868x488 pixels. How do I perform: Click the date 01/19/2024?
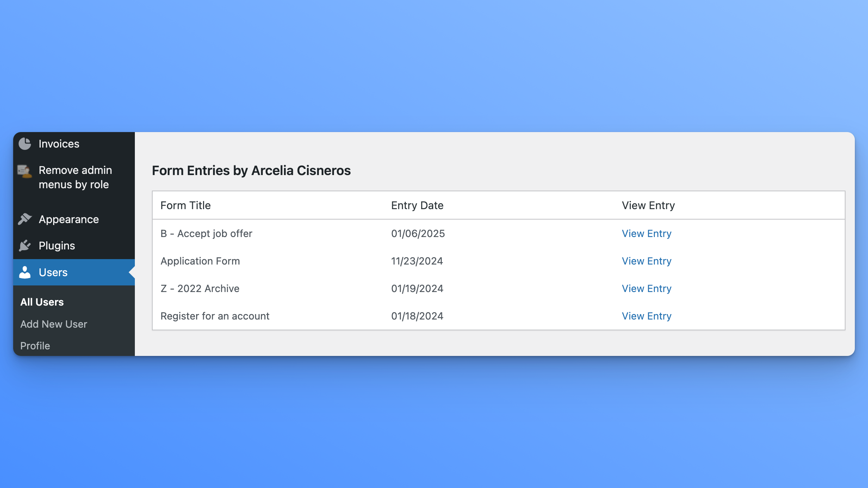417,289
